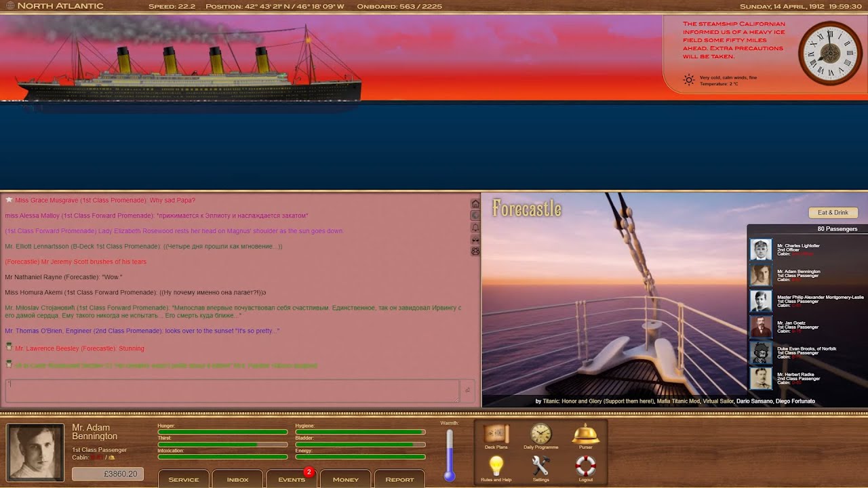Open the Report tab
The image size is (868, 488).
399,479
